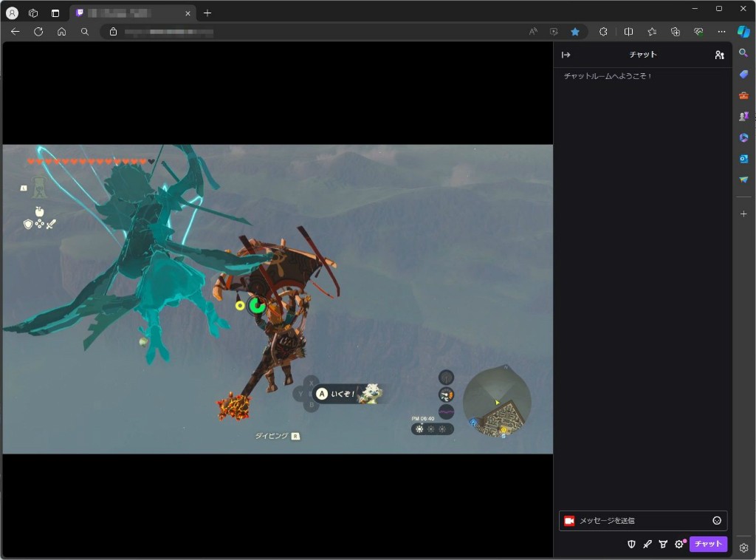
Task: Toggle Edge split screen view
Action: point(628,32)
